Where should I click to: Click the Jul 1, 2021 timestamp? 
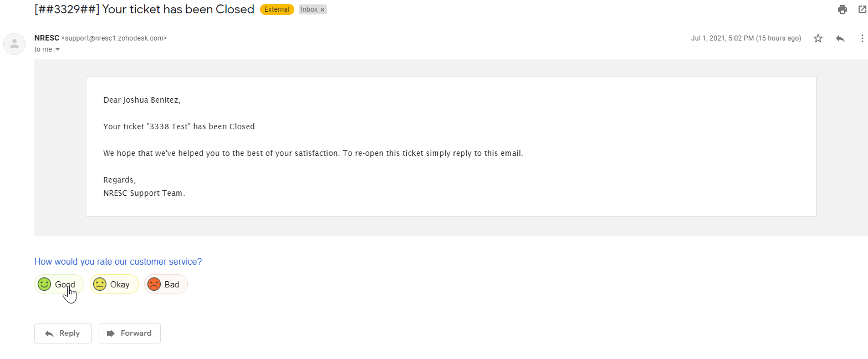[x=746, y=38]
